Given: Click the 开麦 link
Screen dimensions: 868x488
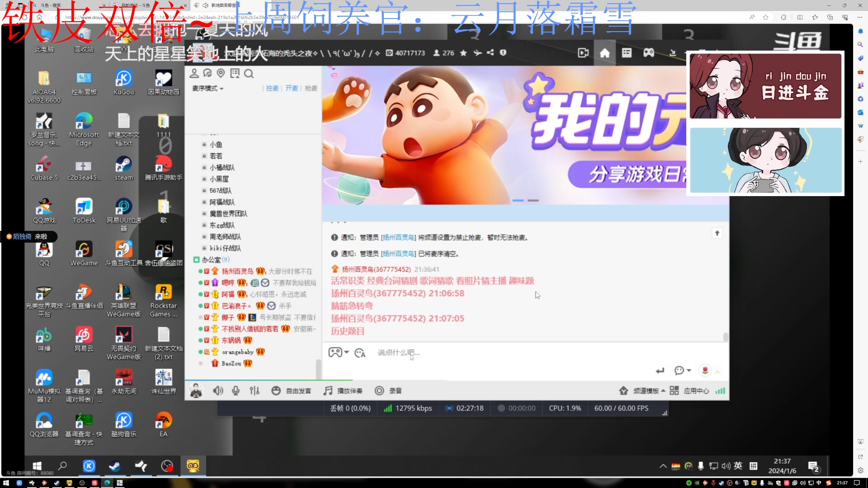Looking at the screenshot, I should click(x=292, y=88).
